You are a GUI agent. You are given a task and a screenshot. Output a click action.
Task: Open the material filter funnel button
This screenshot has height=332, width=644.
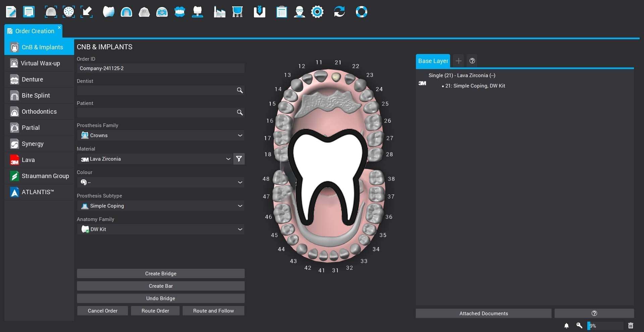239,159
